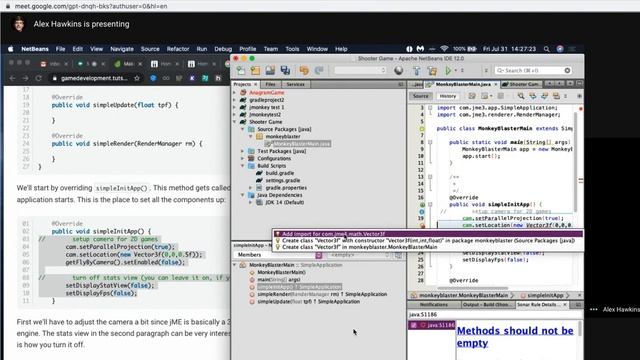Select simpleRender member in Navigator
This screenshot has width=640, height=360.
point(322,294)
